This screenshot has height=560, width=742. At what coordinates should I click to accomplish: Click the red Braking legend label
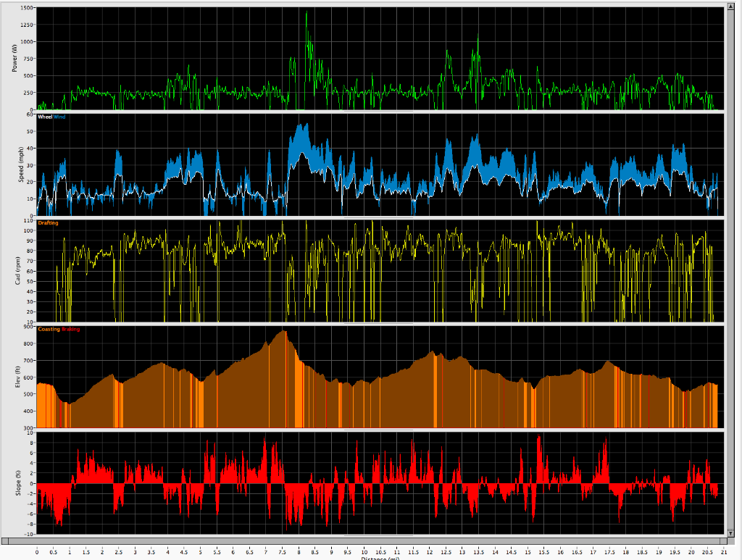point(71,330)
